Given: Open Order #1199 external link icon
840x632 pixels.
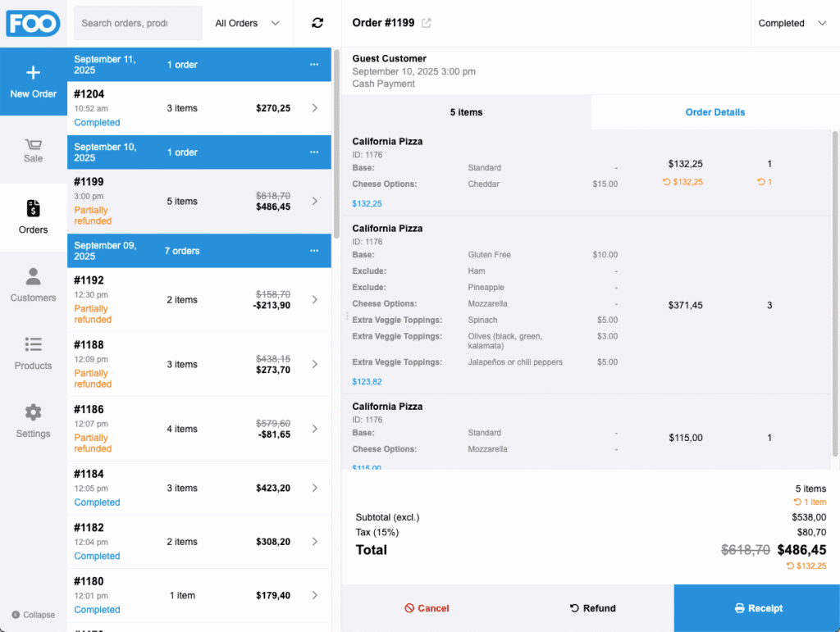Looking at the screenshot, I should point(426,23).
